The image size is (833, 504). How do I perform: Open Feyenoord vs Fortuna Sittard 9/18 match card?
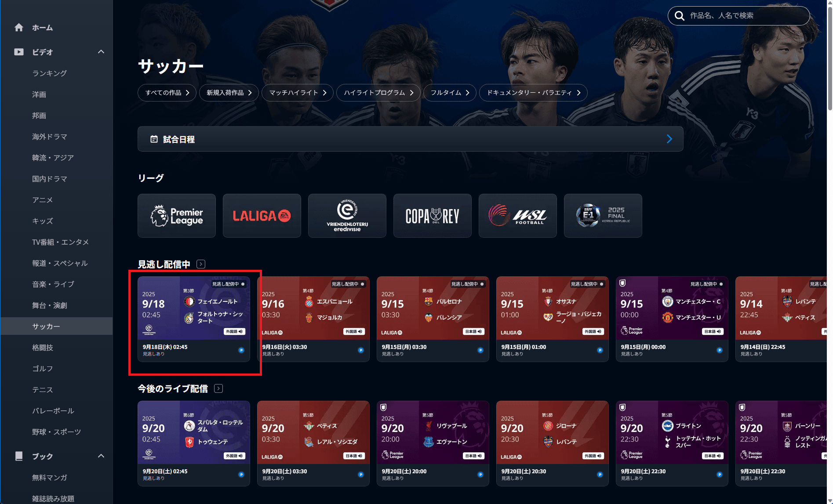[x=194, y=319]
